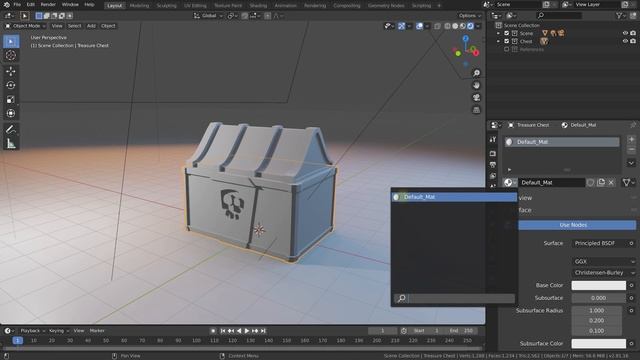Image resolution: width=640 pixels, height=360 pixels.
Task: Disable Scene collection in renders camera icon
Action: pos(633,33)
